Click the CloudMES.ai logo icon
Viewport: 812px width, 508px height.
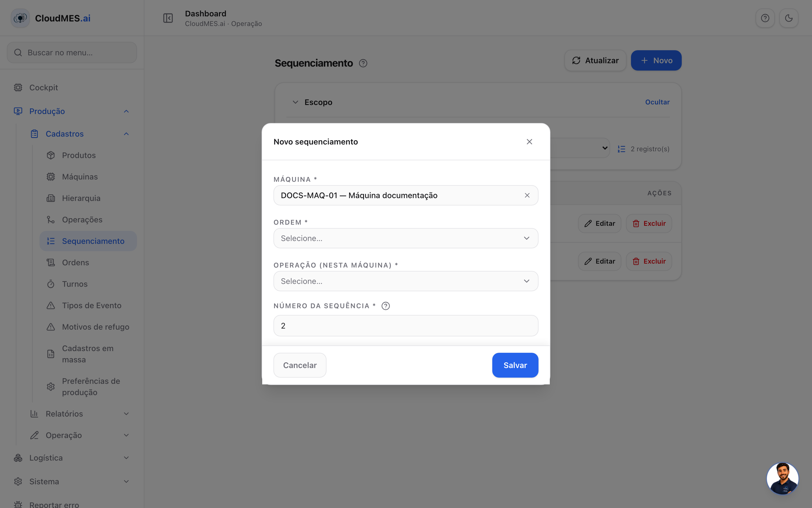(x=20, y=18)
